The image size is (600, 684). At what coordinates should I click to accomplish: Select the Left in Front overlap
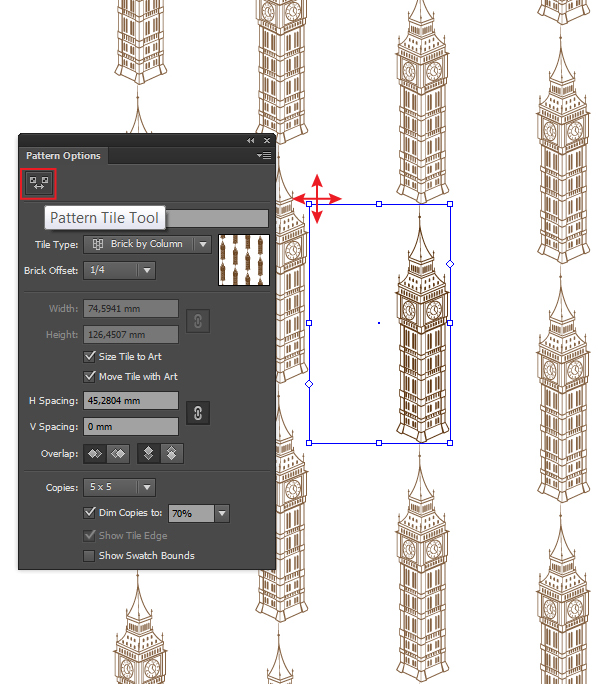click(95, 454)
